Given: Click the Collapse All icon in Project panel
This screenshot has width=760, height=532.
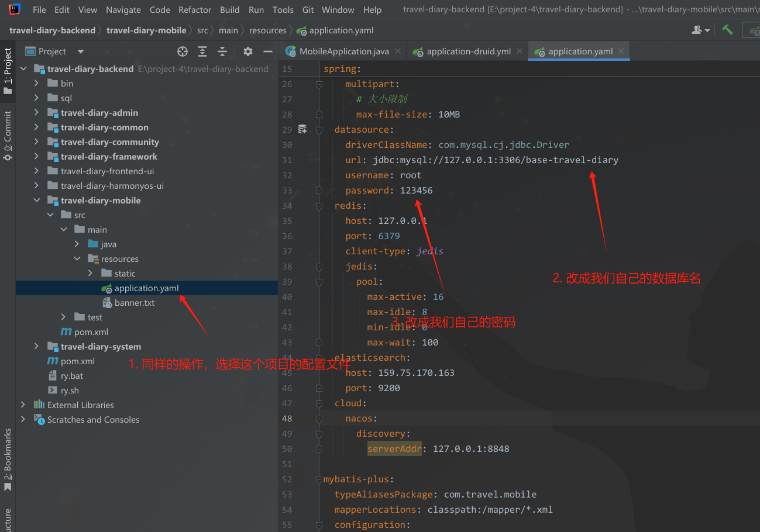Looking at the screenshot, I should [222, 51].
